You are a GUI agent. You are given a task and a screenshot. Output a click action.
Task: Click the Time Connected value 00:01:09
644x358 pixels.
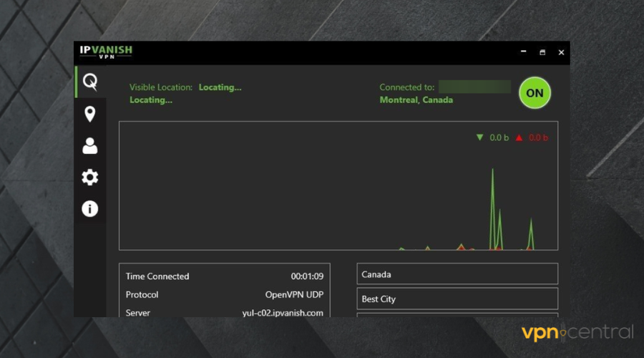tap(307, 276)
